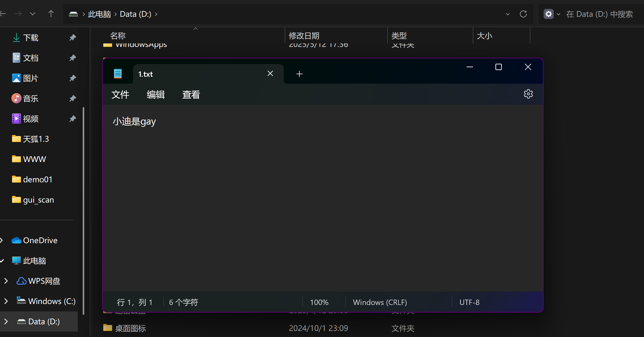The width and height of the screenshot is (644, 337).
Task: Open Notepad settings gear icon
Action: (x=528, y=94)
